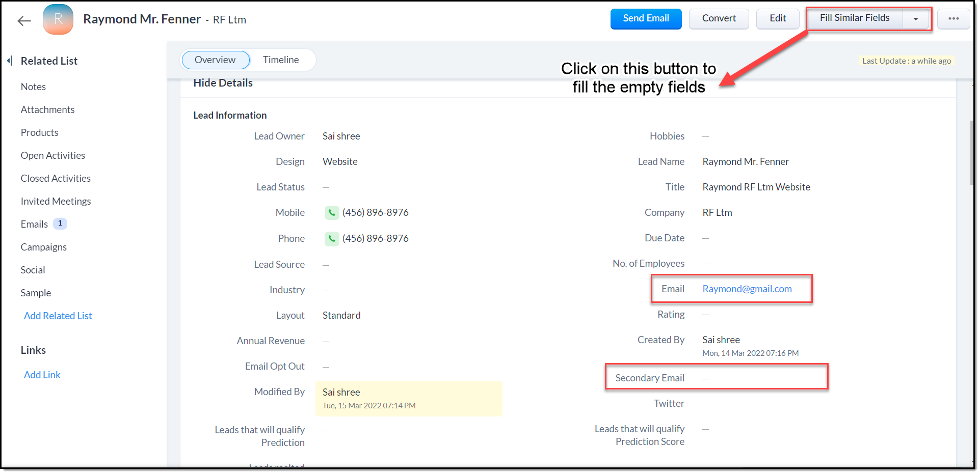The image size is (980, 474).
Task: Open the Raymond@gmail.com email link
Action: [x=747, y=289]
